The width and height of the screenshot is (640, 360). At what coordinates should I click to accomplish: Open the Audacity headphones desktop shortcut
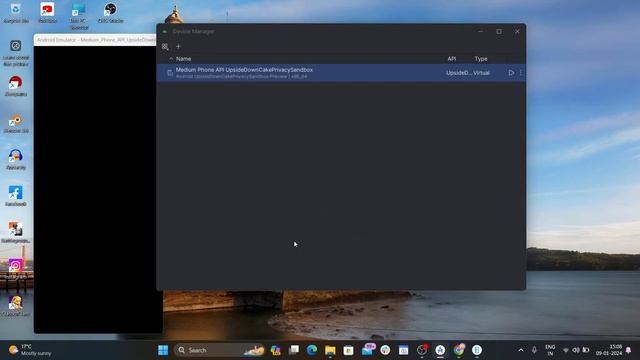click(x=16, y=159)
